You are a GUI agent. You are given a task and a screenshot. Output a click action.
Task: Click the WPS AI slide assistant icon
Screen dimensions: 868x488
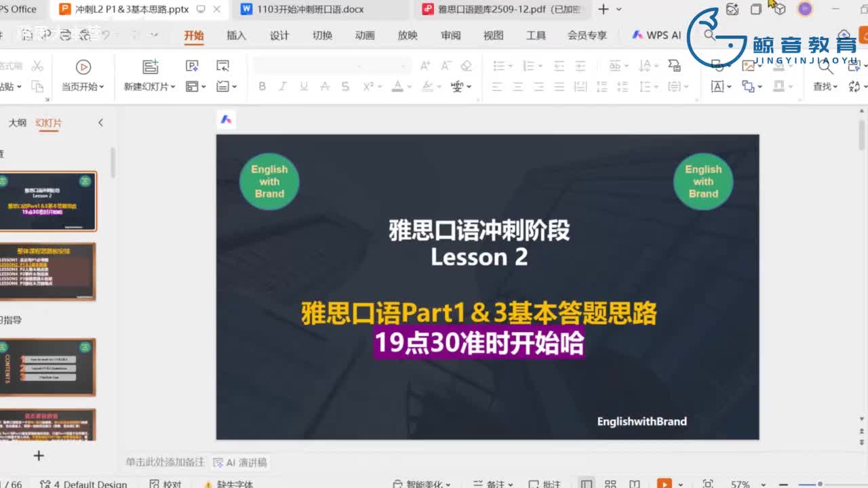(226, 119)
